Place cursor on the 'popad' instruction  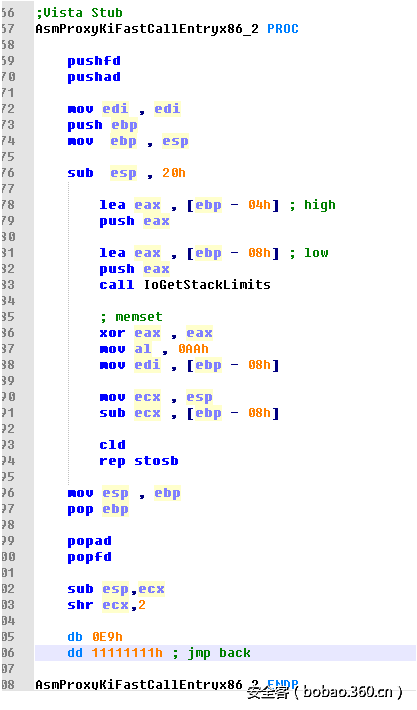tap(89, 542)
